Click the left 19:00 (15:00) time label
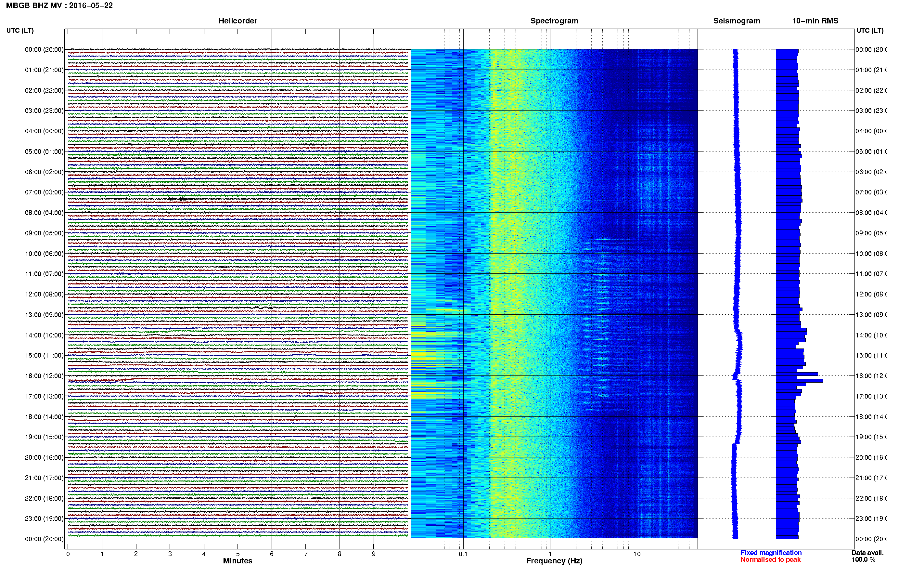Viewport: 924px width, 578px height. (44, 437)
